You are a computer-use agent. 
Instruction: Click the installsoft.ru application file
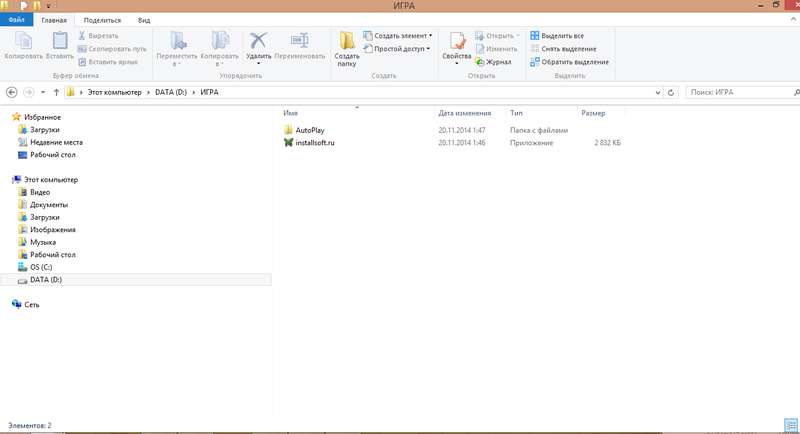click(315, 143)
